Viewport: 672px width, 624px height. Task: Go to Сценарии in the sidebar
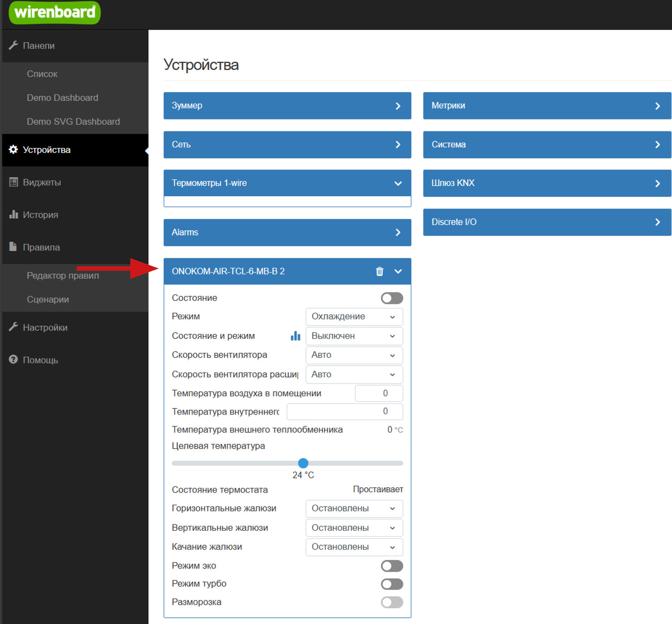(x=48, y=299)
